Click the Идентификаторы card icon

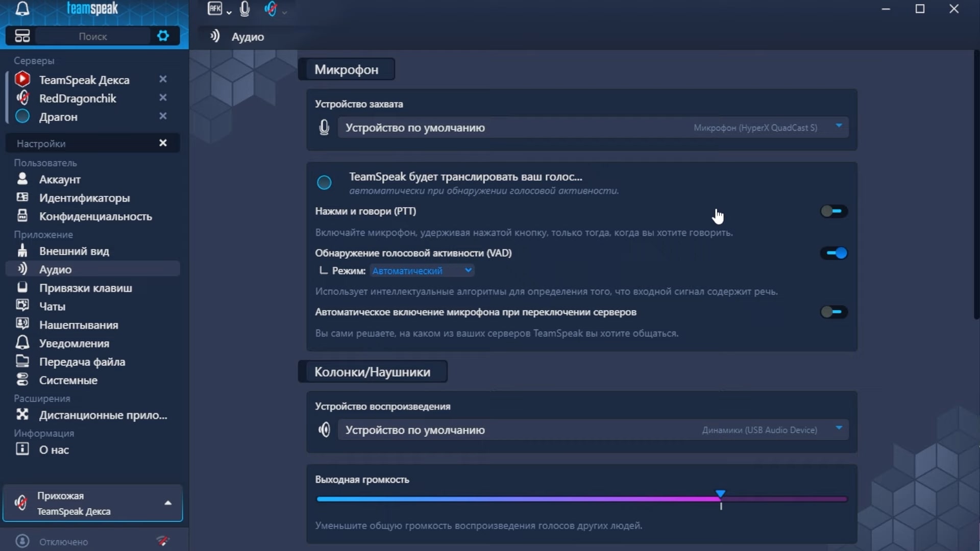pyautogui.click(x=22, y=197)
